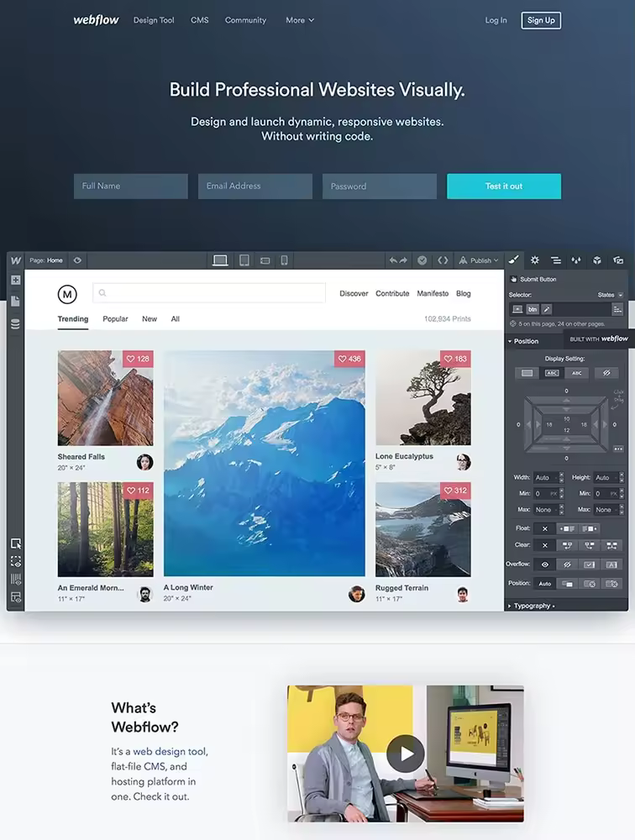This screenshot has width=635, height=840.
Task: Click the Manifesto link
Action: pos(433,293)
